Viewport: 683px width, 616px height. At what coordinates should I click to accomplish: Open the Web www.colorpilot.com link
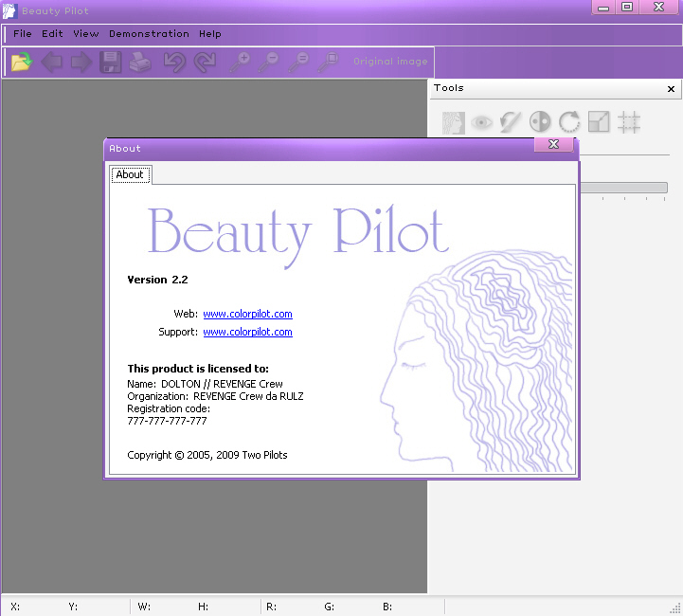248,314
